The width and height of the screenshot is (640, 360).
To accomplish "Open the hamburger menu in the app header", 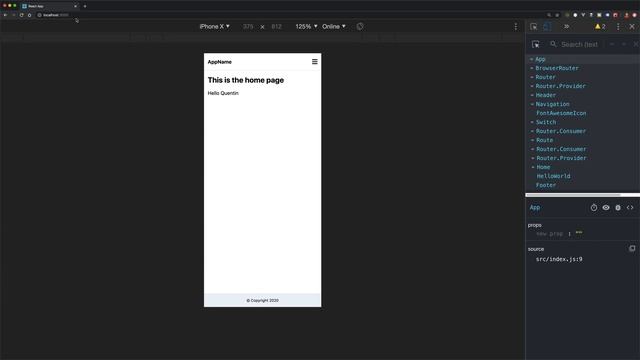I will click(314, 62).
